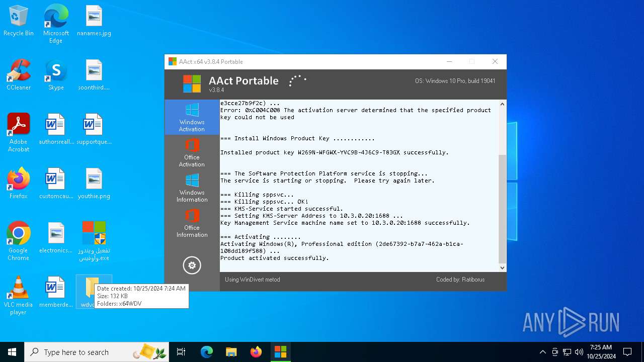644x362 pixels.
Task: Open Office Information in AAct sidebar
Action: (192, 223)
